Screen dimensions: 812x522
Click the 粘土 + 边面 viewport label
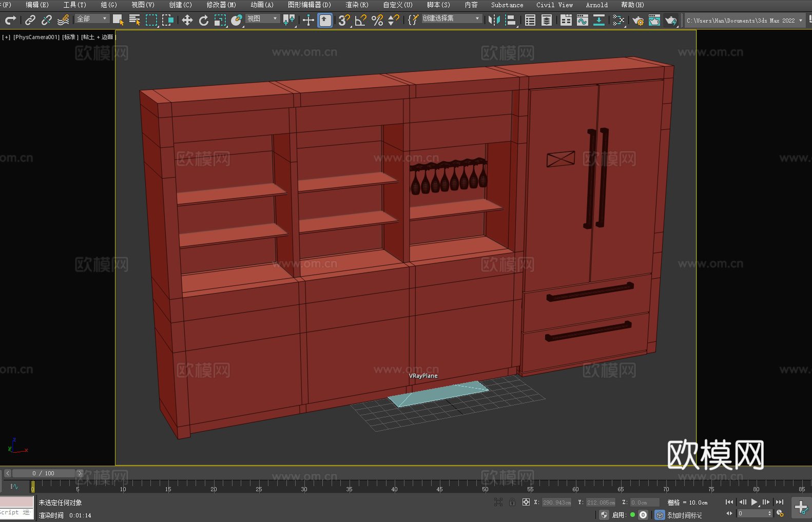(x=98, y=37)
